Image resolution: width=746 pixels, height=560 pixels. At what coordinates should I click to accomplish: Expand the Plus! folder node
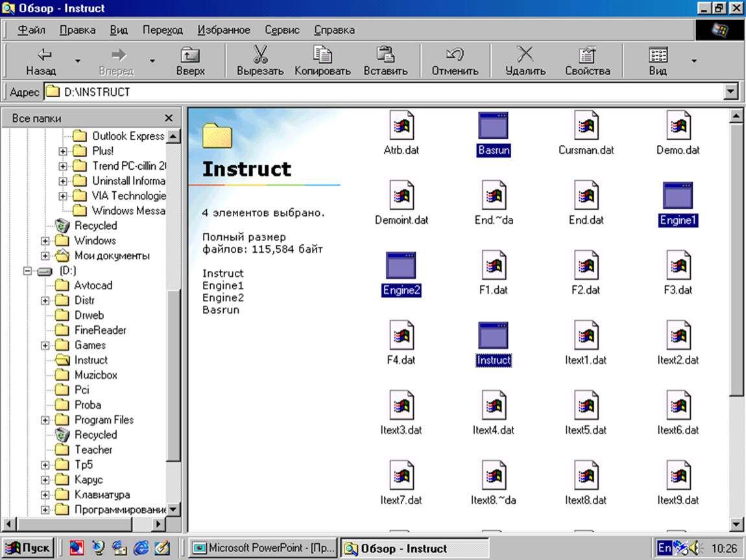coord(63,152)
